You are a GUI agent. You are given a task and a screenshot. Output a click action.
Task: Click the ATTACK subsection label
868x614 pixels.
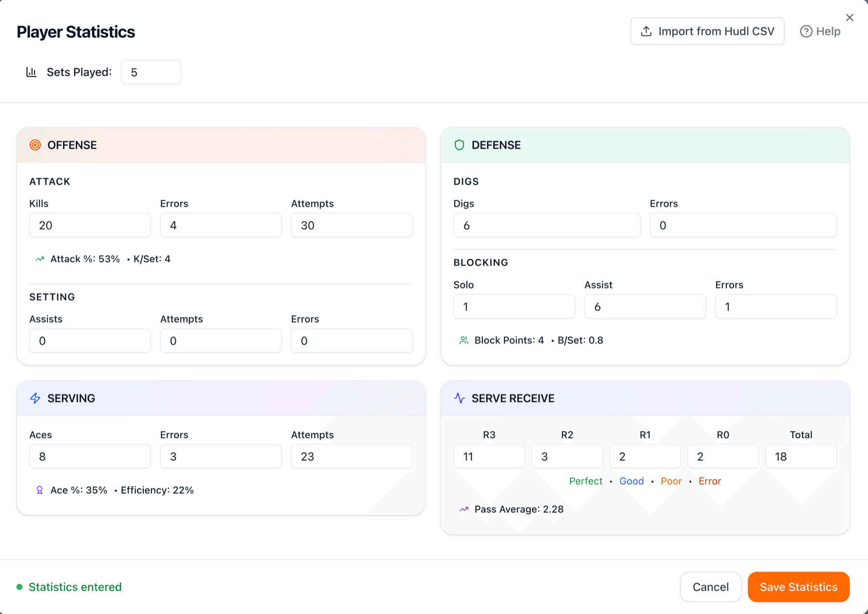(x=50, y=182)
